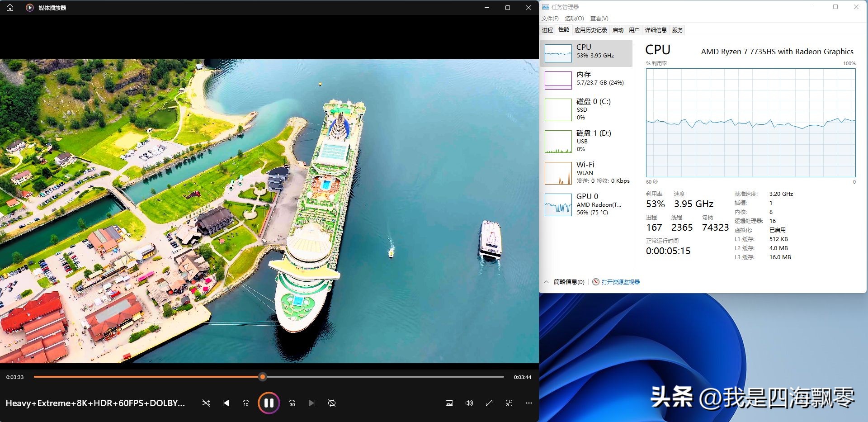
Task: Switch to the 进程 tab
Action: pos(547,30)
